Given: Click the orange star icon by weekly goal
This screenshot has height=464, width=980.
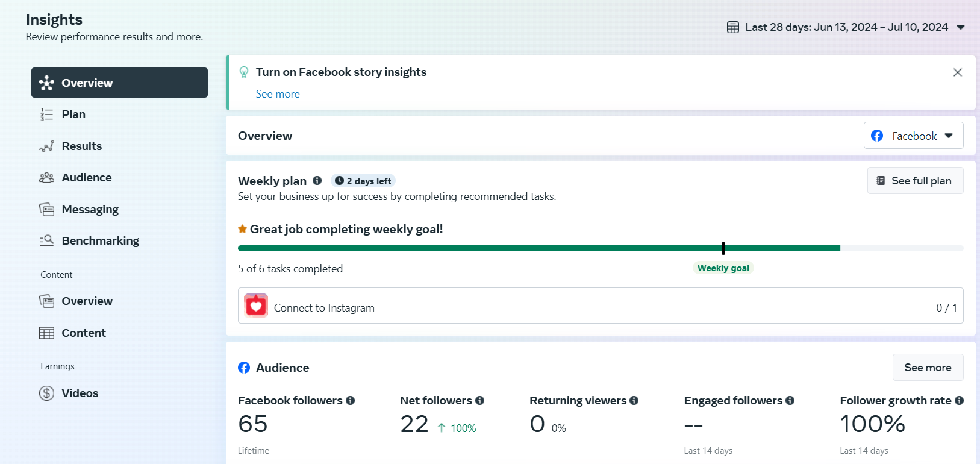Looking at the screenshot, I should [242, 229].
